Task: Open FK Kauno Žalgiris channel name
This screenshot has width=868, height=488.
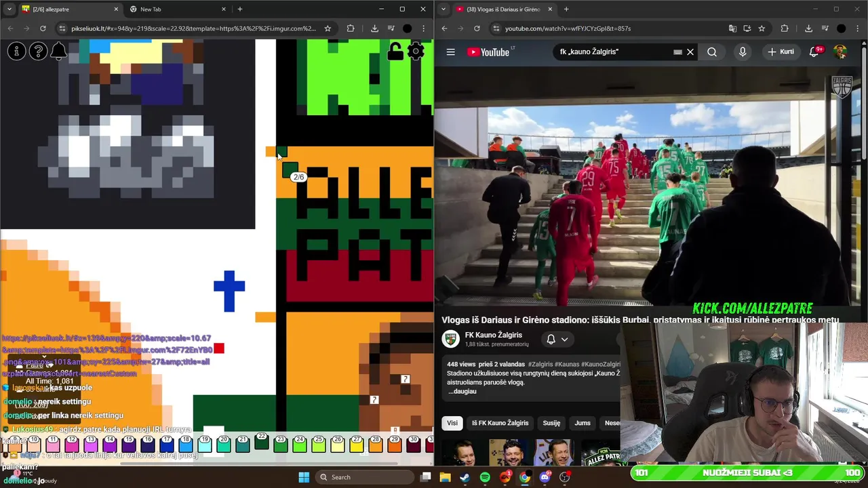Action: pyautogui.click(x=493, y=335)
